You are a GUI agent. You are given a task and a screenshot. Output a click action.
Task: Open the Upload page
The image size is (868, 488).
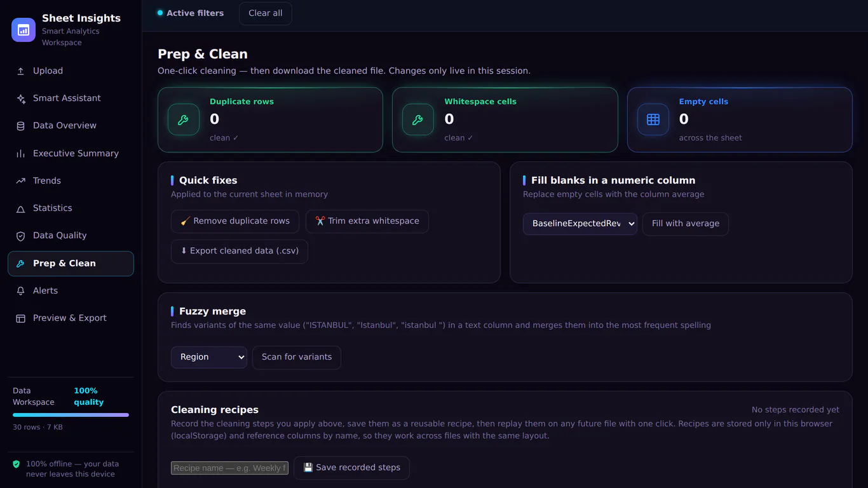(x=71, y=71)
